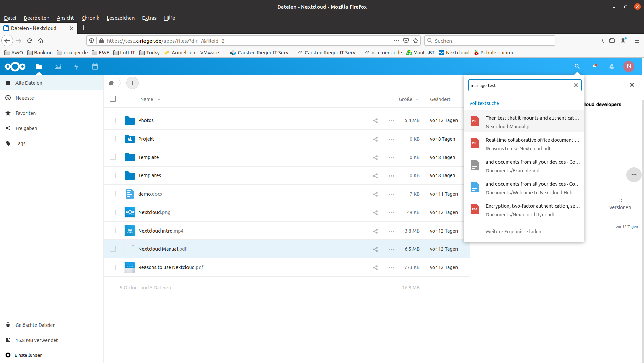Screen dimensions: 644x363
Task: Sort files by Name column
Action: (x=147, y=99)
